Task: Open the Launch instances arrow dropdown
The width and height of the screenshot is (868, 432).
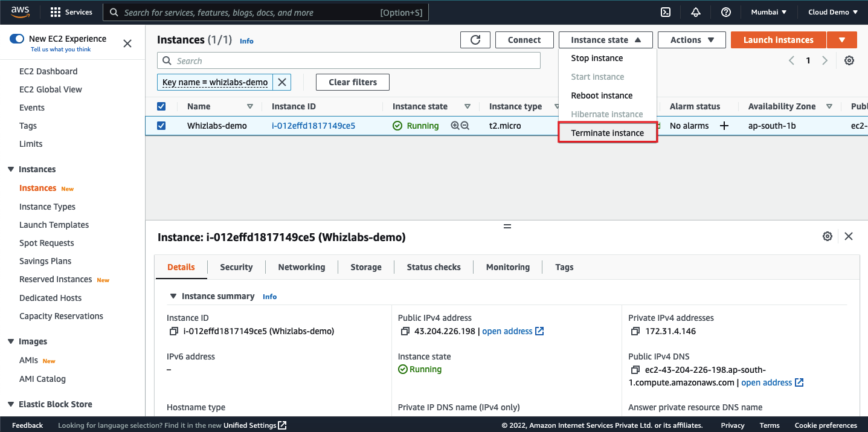Action: pos(843,40)
